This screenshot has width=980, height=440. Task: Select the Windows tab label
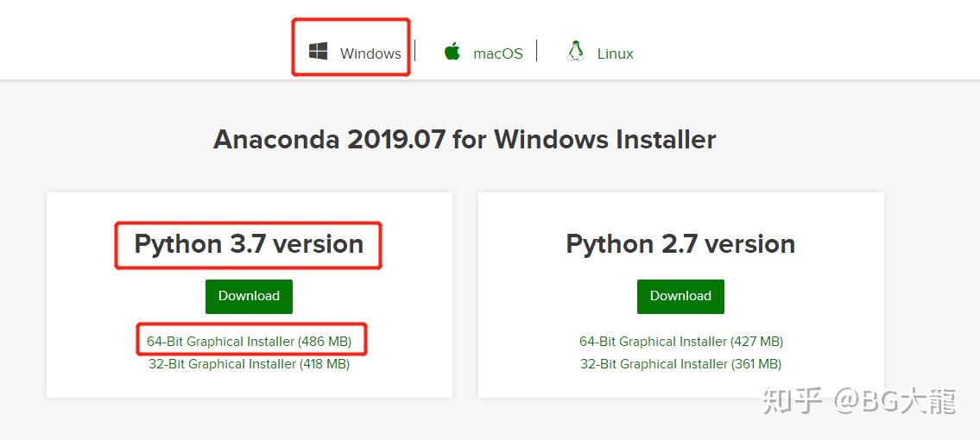pos(370,53)
